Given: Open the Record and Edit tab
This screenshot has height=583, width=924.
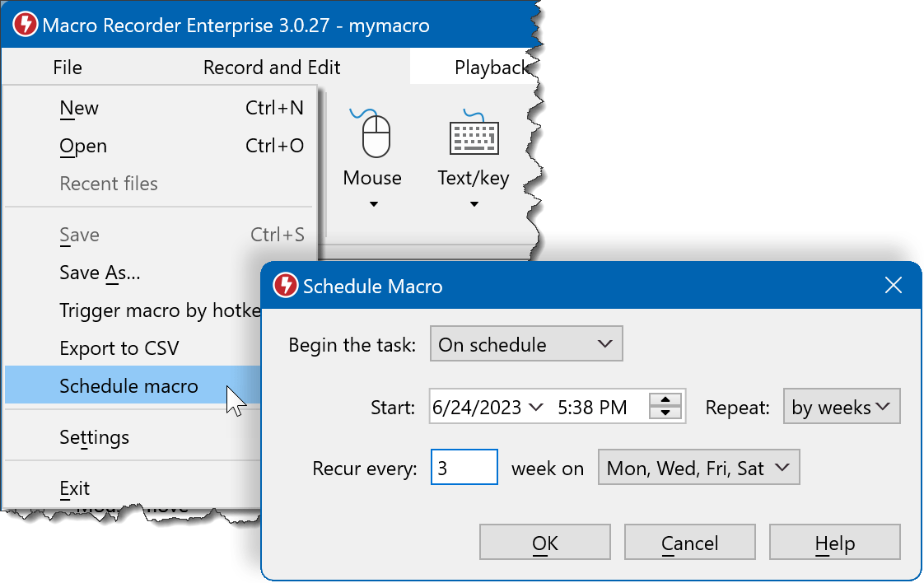Looking at the screenshot, I should point(272,67).
